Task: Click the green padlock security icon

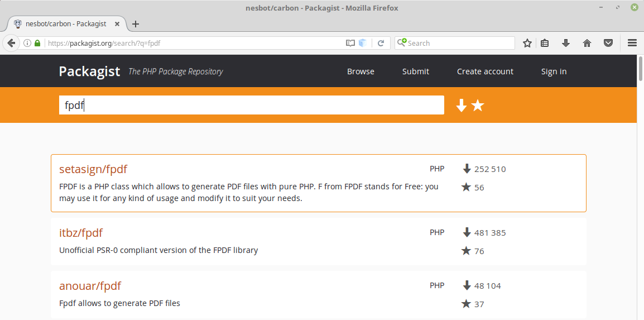Action: coord(37,43)
